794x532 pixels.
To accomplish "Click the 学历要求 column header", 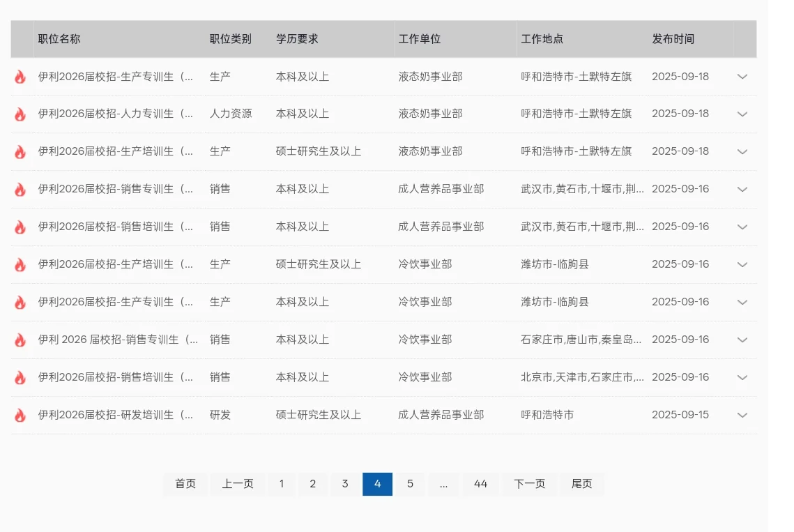I will 297,39.
